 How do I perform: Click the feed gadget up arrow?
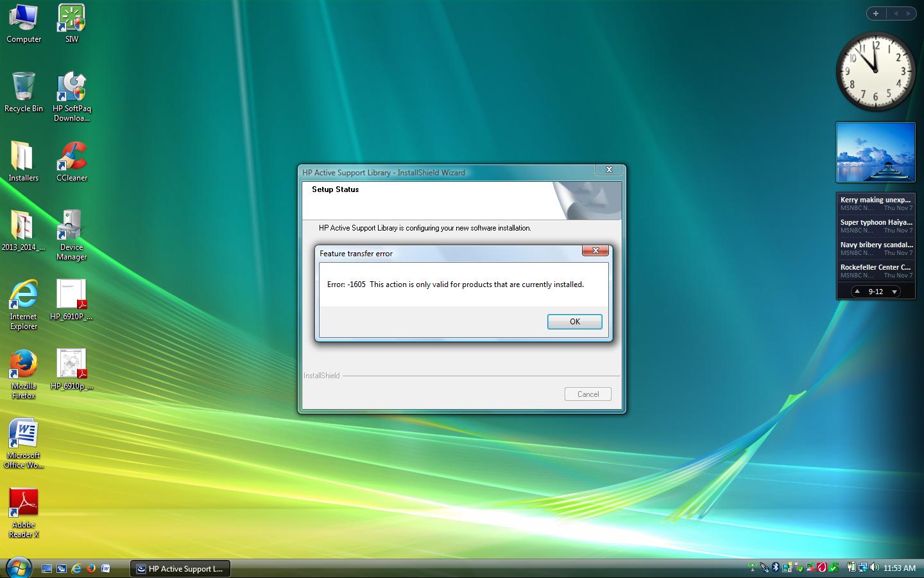coord(857,292)
